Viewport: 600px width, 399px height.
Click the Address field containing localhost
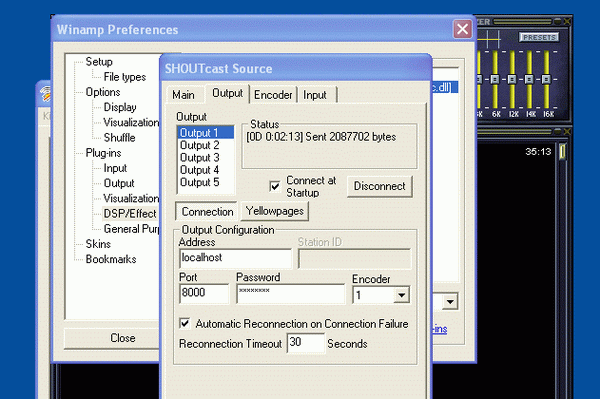[x=235, y=258]
